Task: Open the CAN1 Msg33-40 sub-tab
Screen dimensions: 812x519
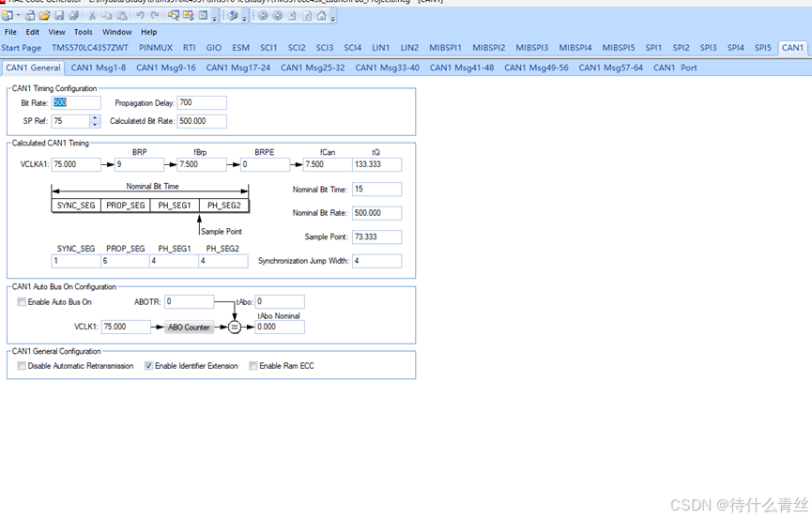Action: click(x=387, y=68)
